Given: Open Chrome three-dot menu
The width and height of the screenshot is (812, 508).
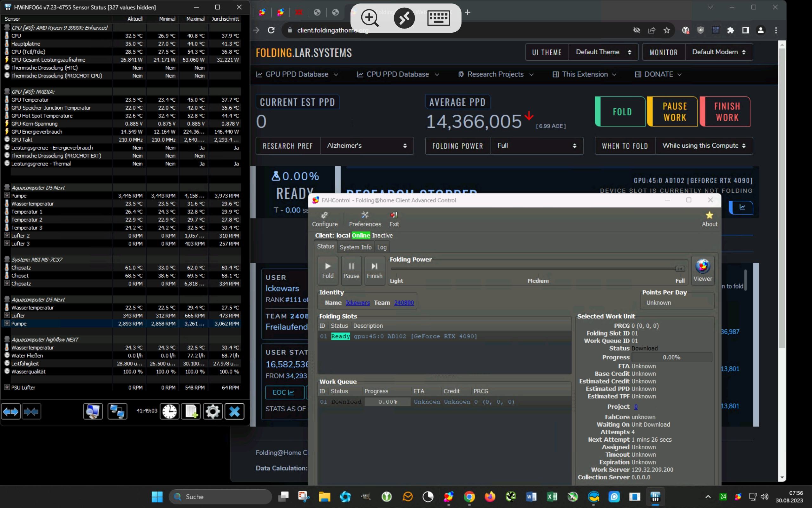Looking at the screenshot, I should click(776, 30).
